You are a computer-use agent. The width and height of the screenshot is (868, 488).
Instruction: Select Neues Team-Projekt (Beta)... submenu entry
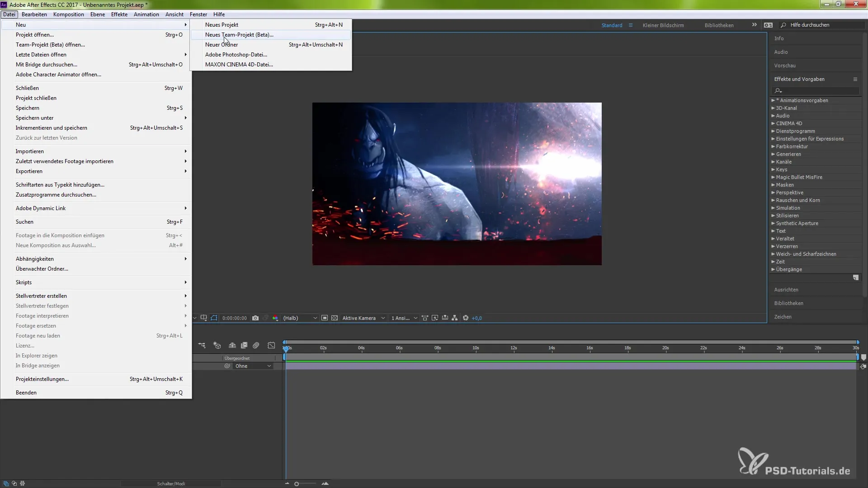[270, 35]
